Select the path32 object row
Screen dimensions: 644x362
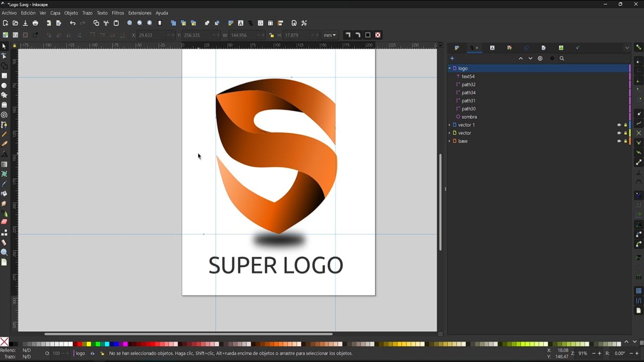(x=538, y=84)
